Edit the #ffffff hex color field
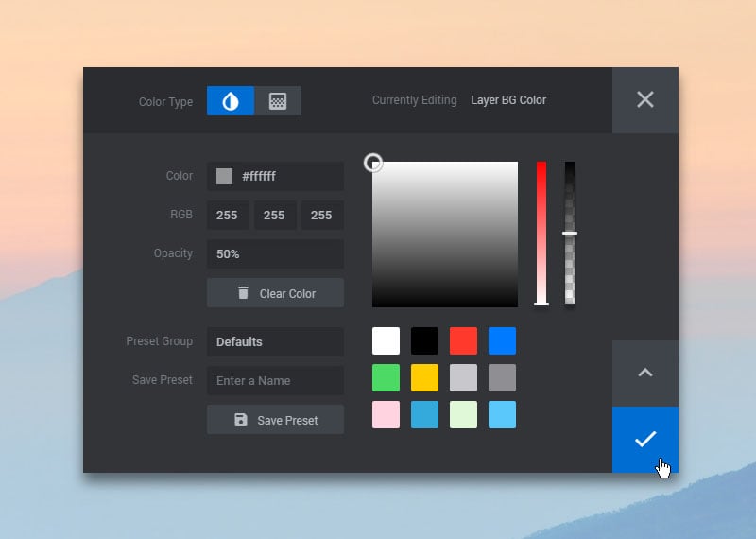This screenshot has width=756, height=539. pos(275,176)
